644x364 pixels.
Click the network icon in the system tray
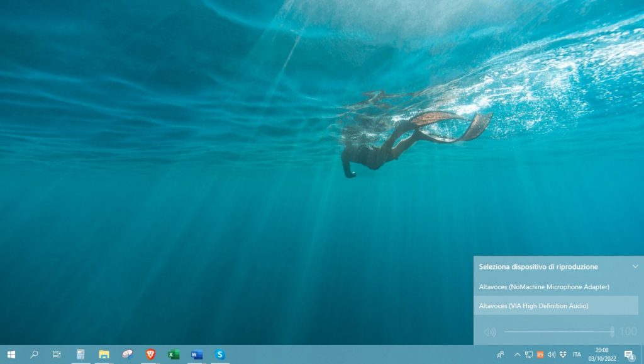click(529, 355)
